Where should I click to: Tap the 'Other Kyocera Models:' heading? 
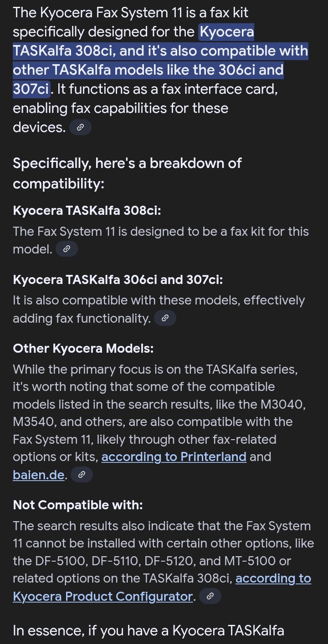(x=83, y=348)
